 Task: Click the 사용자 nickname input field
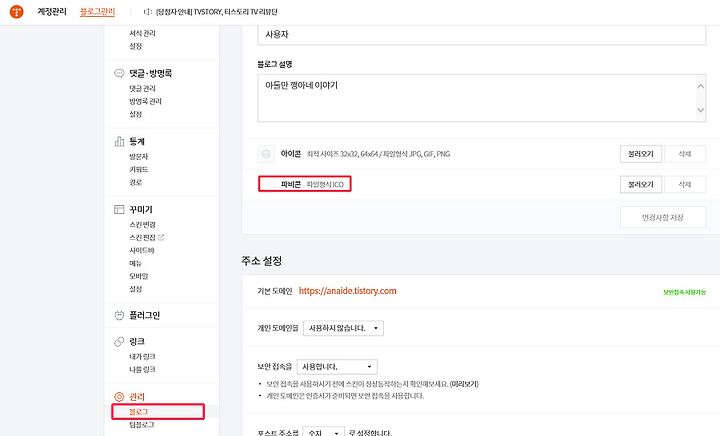tap(482, 35)
